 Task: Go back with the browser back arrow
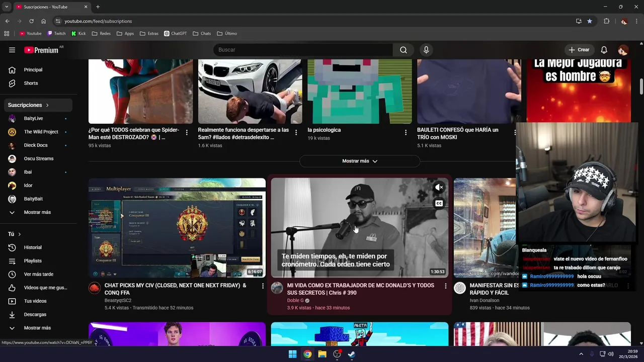click(x=7, y=21)
